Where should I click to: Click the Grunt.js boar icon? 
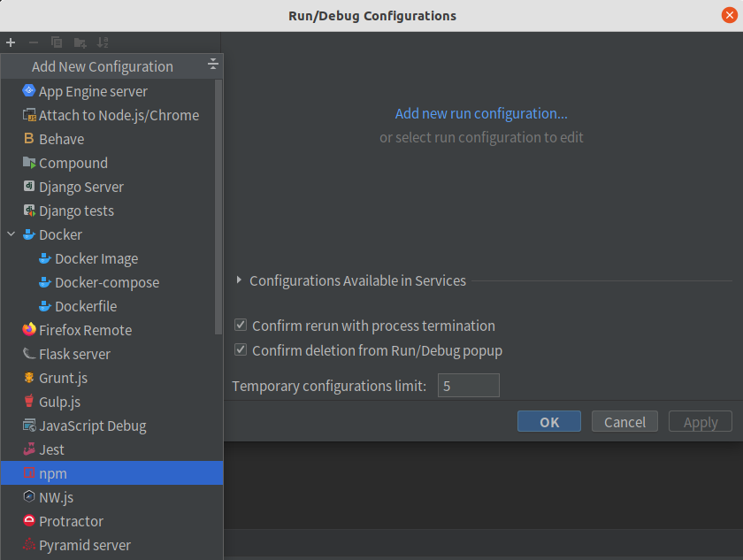29,377
